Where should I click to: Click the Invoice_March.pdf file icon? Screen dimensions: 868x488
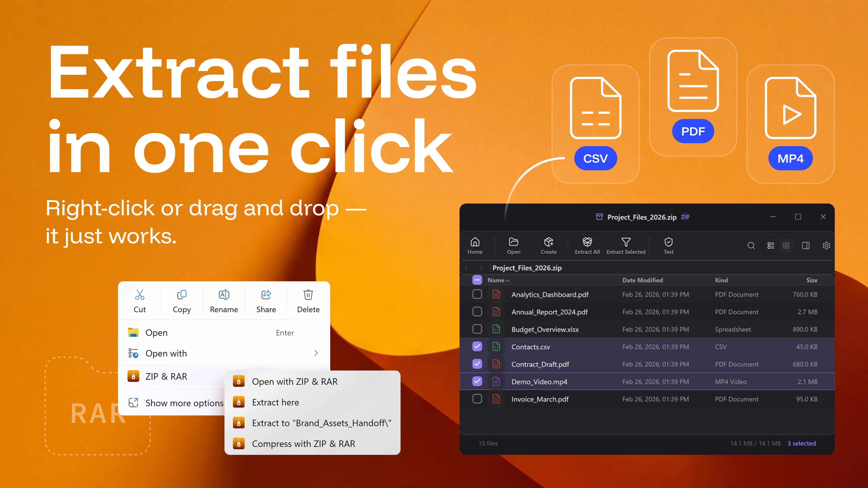(x=496, y=399)
